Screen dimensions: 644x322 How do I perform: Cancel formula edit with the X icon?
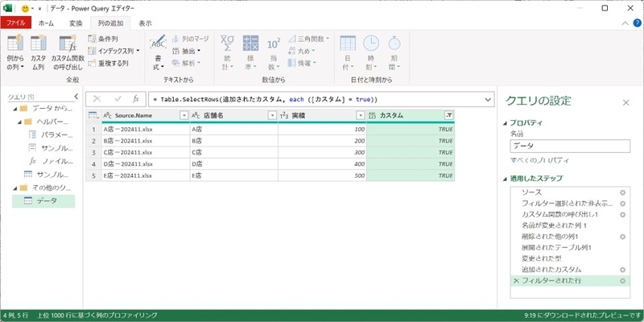pos(97,99)
